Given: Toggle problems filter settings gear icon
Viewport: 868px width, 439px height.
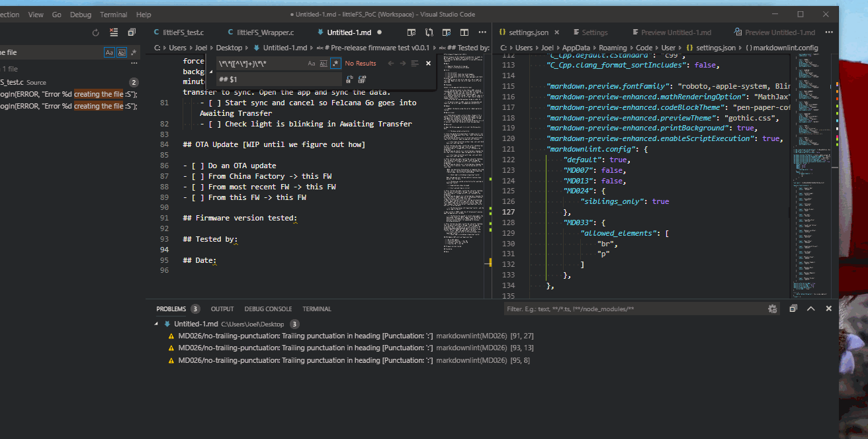Looking at the screenshot, I should tap(772, 309).
